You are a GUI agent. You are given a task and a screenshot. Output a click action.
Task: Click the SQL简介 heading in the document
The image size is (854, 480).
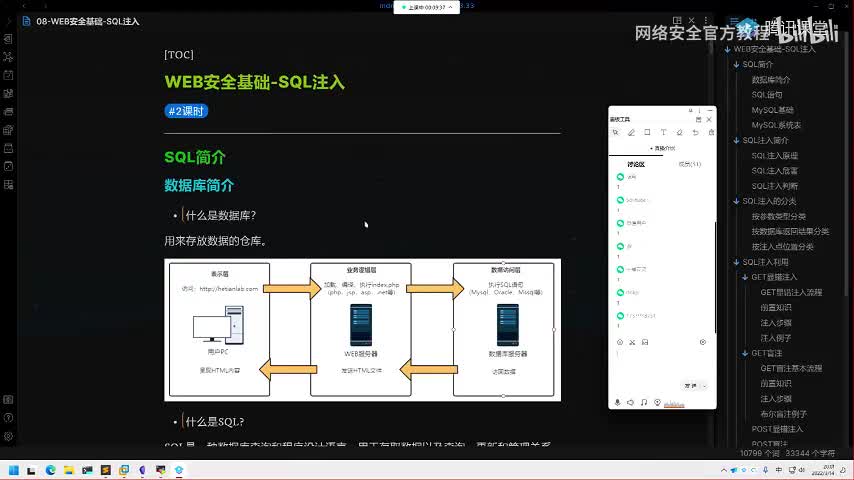coord(195,157)
